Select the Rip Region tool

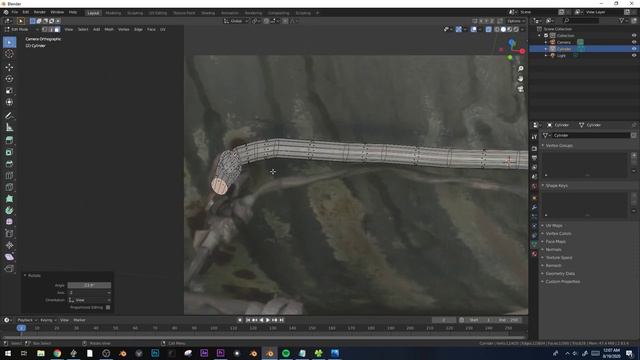click(9, 269)
